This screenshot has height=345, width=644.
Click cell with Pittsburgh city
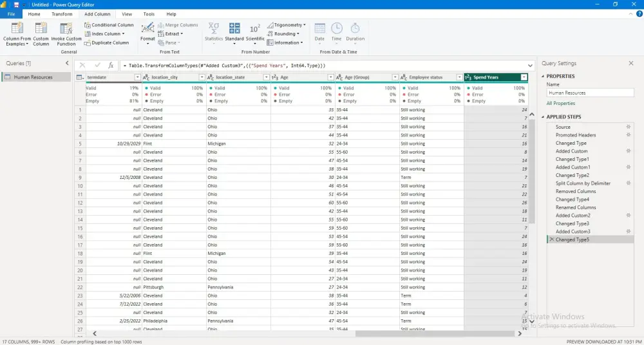pyautogui.click(x=174, y=287)
